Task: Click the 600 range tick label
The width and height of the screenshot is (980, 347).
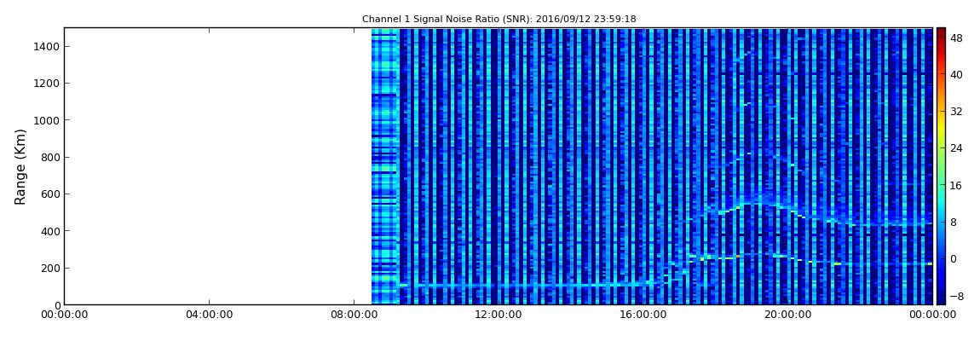Action: point(49,194)
